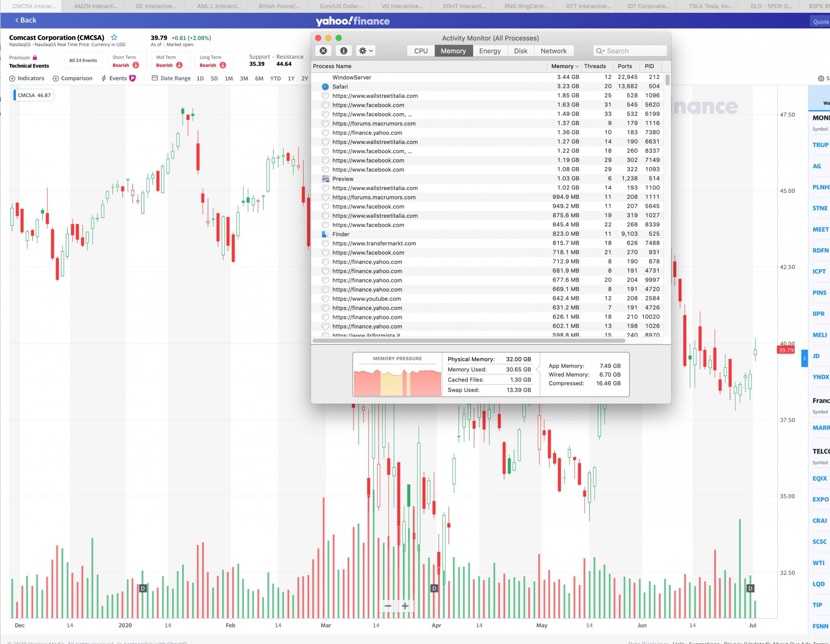Viewport: 830px width, 644px height.
Task: Click the Yahoo Finance logo
Action: pyautogui.click(x=353, y=21)
